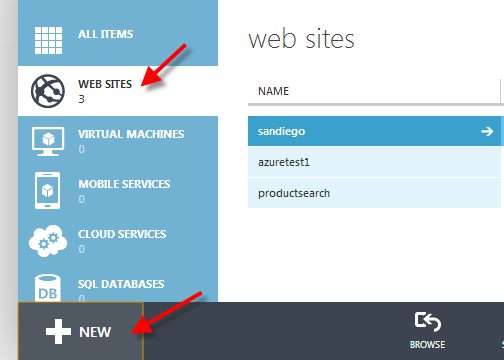Navigate to Cloud Services section
The height and width of the screenshot is (360, 504).
(x=118, y=241)
